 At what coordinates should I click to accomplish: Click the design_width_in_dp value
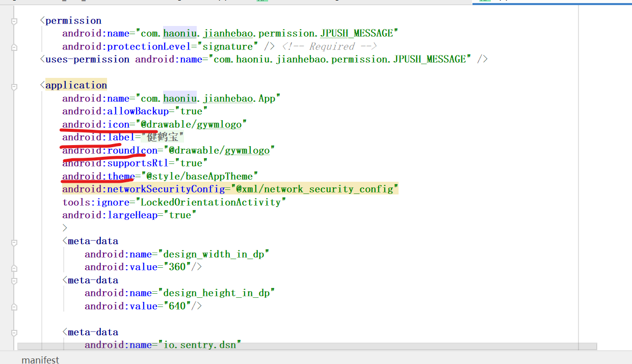[x=214, y=254]
